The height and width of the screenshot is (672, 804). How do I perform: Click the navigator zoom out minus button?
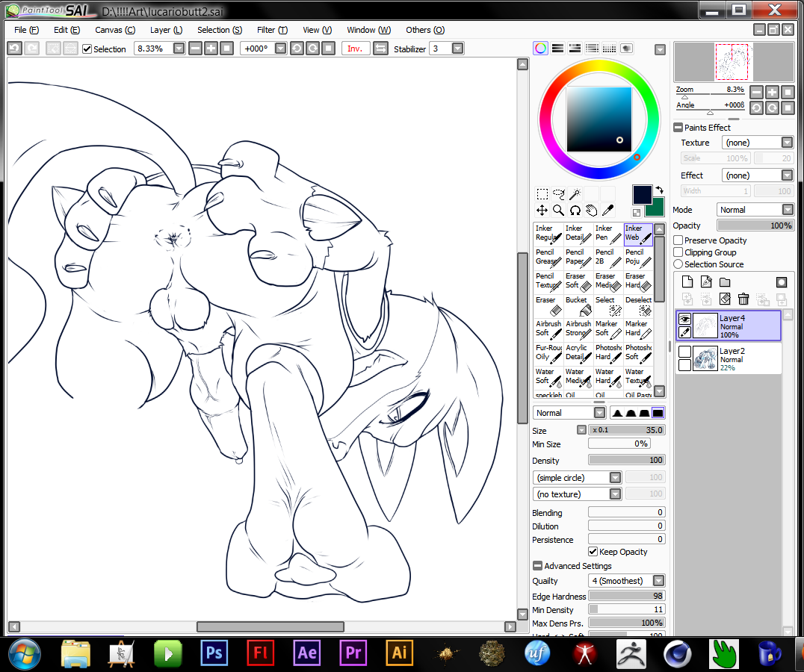[756, 92]
